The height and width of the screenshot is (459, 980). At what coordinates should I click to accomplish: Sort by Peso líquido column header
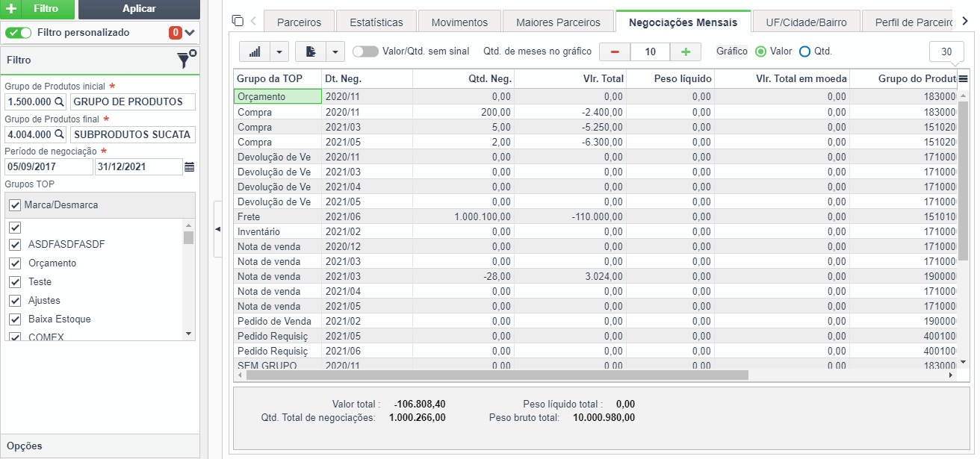pyautogui.click(x=670, y=78)
